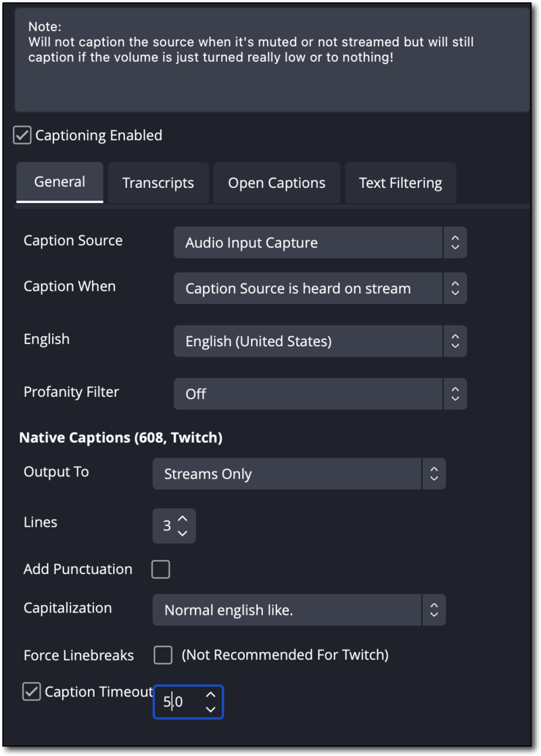Open the Transcripts tab
The image size is (541, 756).
[x=158, y=183]
